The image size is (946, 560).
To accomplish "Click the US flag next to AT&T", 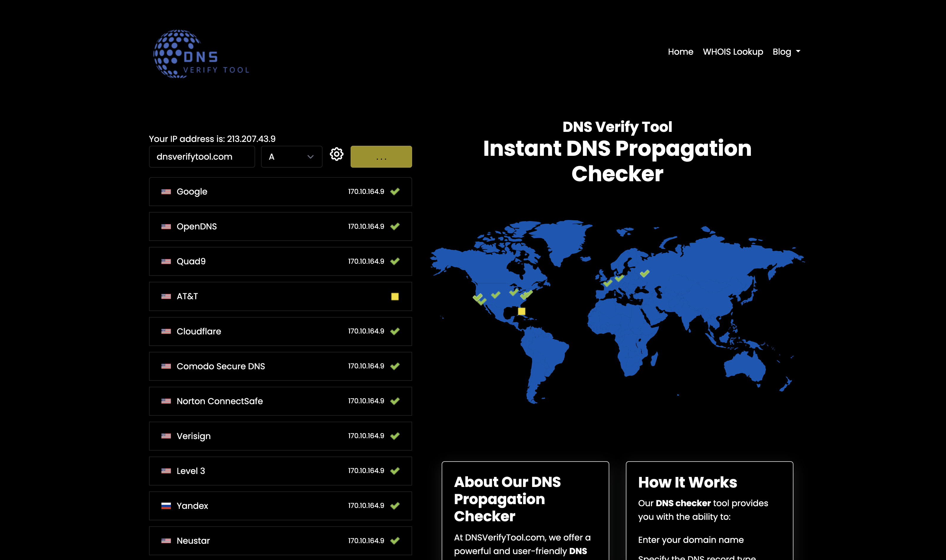I will pyautogui.click(x=166, y=296).
